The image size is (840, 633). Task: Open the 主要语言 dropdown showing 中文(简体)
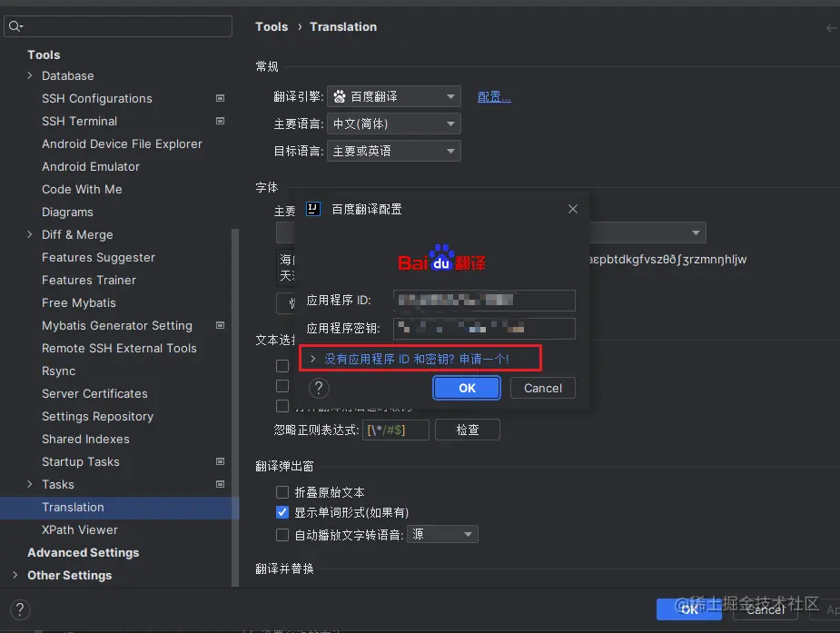(x=394, y=124)
